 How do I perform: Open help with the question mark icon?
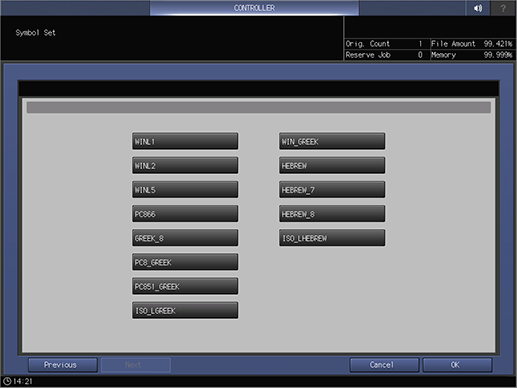(x=503, y=8)
